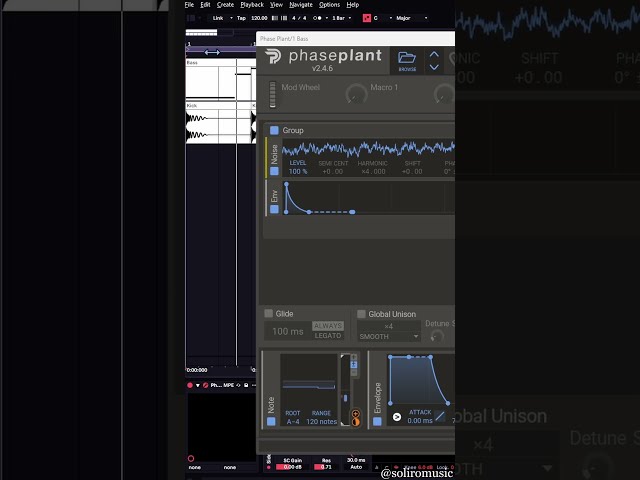Click the metronome circles icon in toolbar

(x=317, y=18)
